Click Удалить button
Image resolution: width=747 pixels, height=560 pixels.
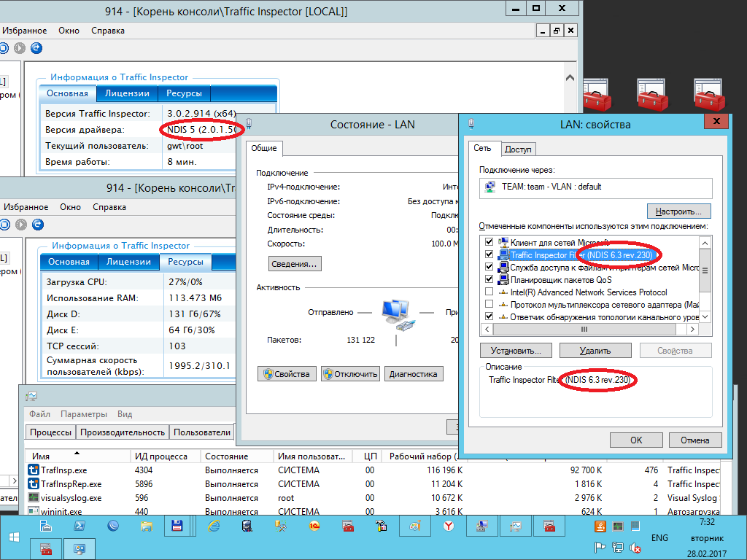coord(595,351)
